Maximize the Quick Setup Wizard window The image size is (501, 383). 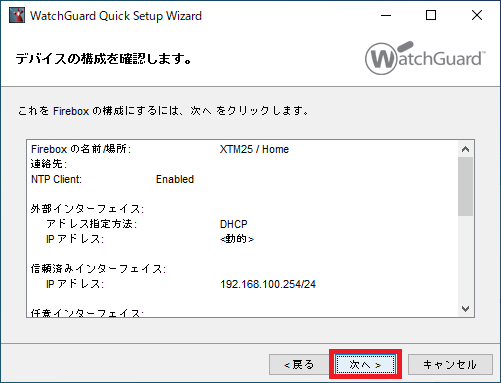click(x=431, y=15)
